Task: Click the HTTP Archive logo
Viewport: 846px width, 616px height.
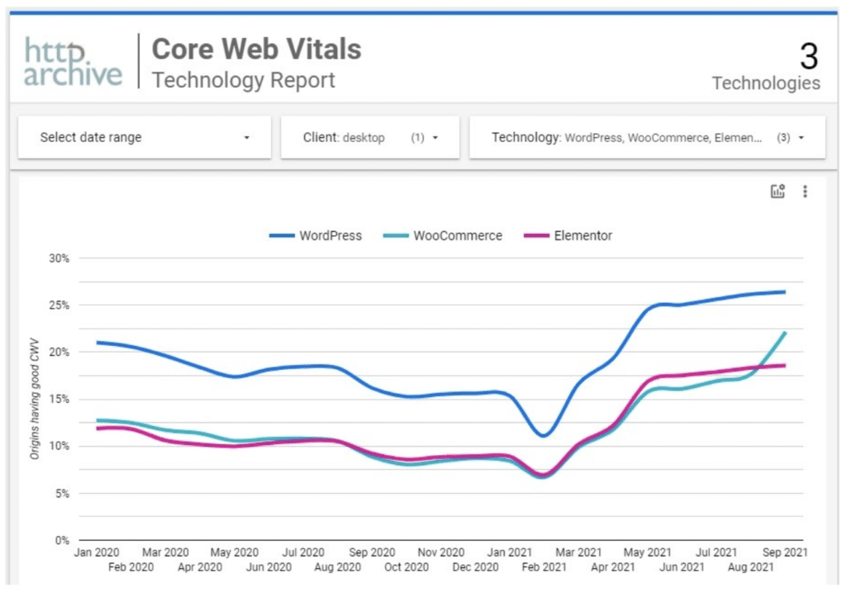Action: click(x=73, y=62)
